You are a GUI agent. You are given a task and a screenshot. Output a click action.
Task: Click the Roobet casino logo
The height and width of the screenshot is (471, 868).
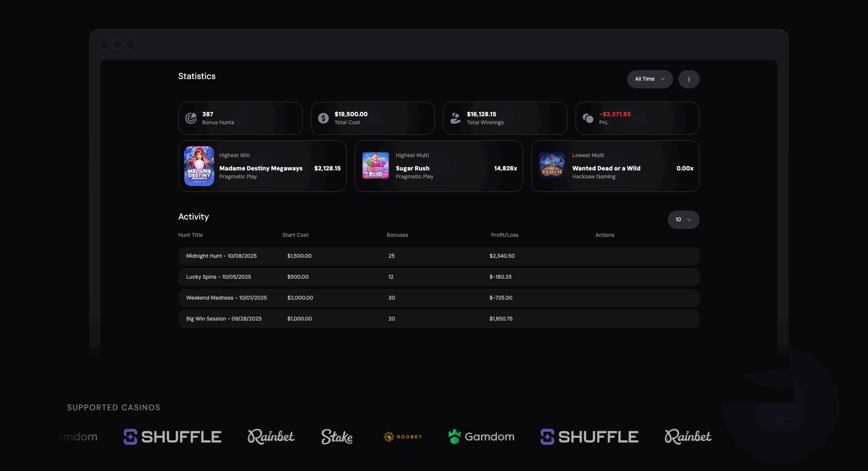click(x=403, y=436)
